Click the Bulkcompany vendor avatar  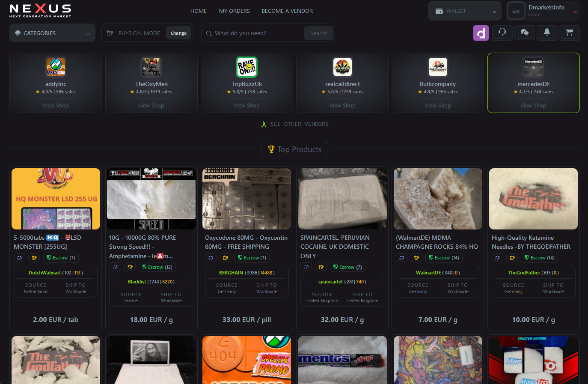(x=438, y=67)
